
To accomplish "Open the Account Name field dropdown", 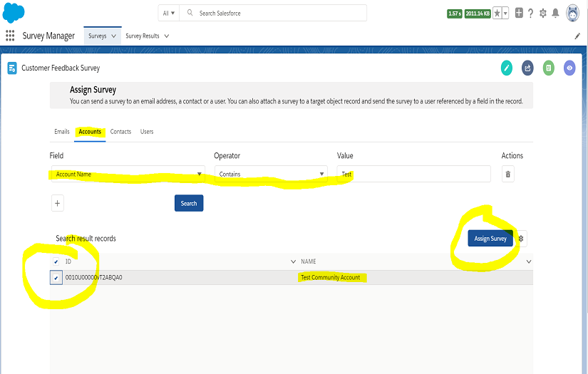I will click(128, 174).
